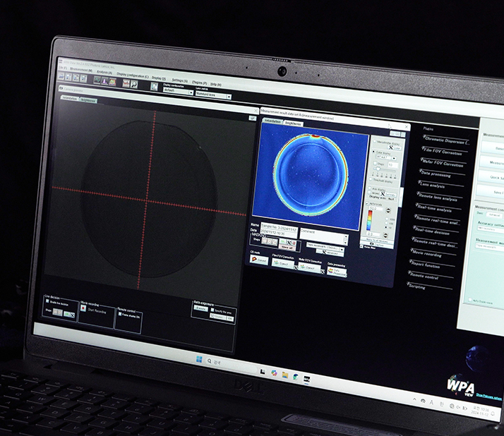Screen dimensions: 504x436
Task: Select the Color display radio button
Action: pos(373,152)
